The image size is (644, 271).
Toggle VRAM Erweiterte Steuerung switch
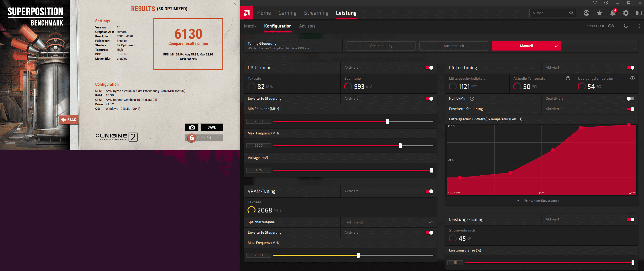coord(429,233)
